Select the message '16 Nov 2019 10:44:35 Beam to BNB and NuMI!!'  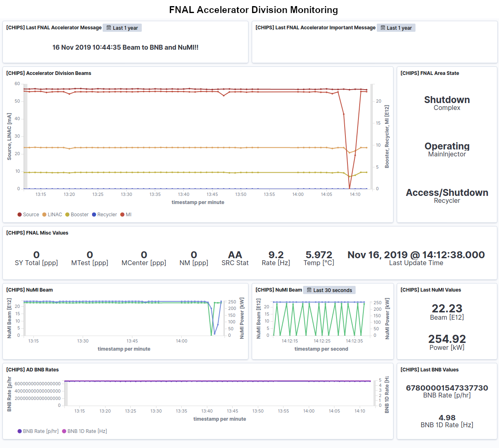125,47
